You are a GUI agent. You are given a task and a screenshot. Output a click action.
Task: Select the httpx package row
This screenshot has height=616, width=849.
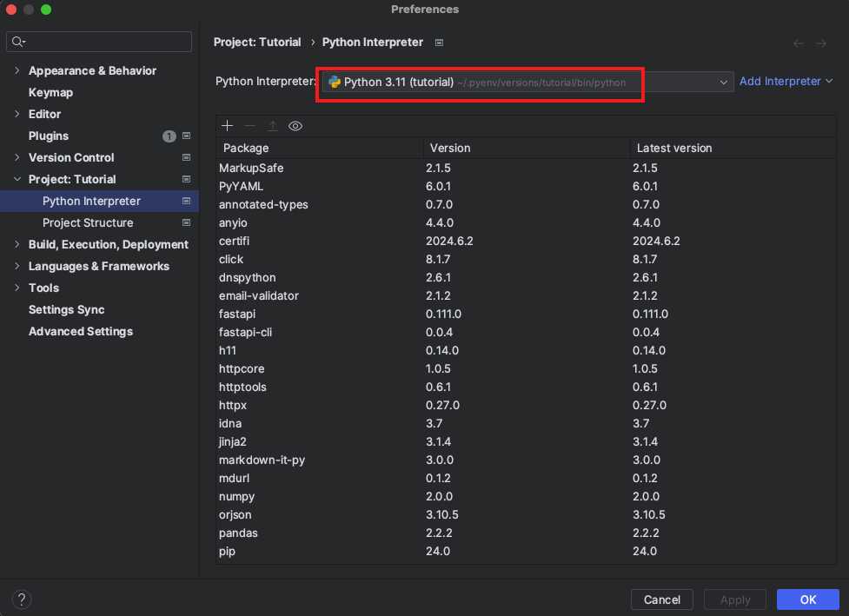(x=527, y=405)
